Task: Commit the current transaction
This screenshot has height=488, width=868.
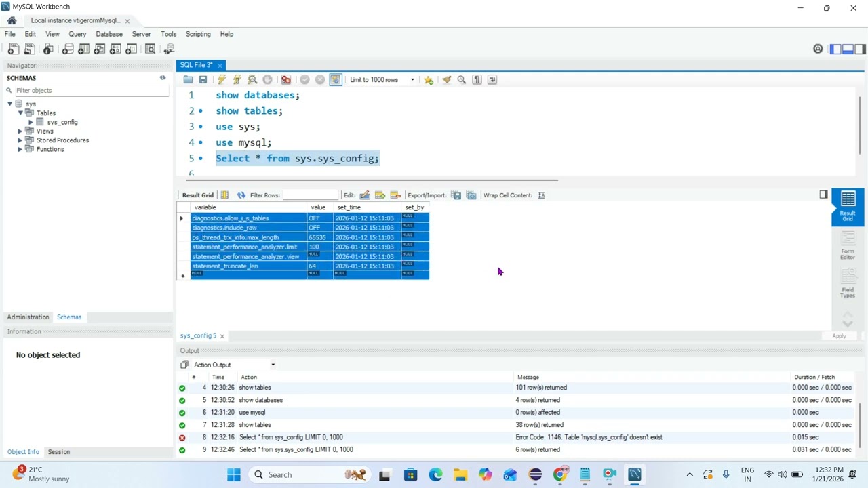Action: [x=304, y=80]
